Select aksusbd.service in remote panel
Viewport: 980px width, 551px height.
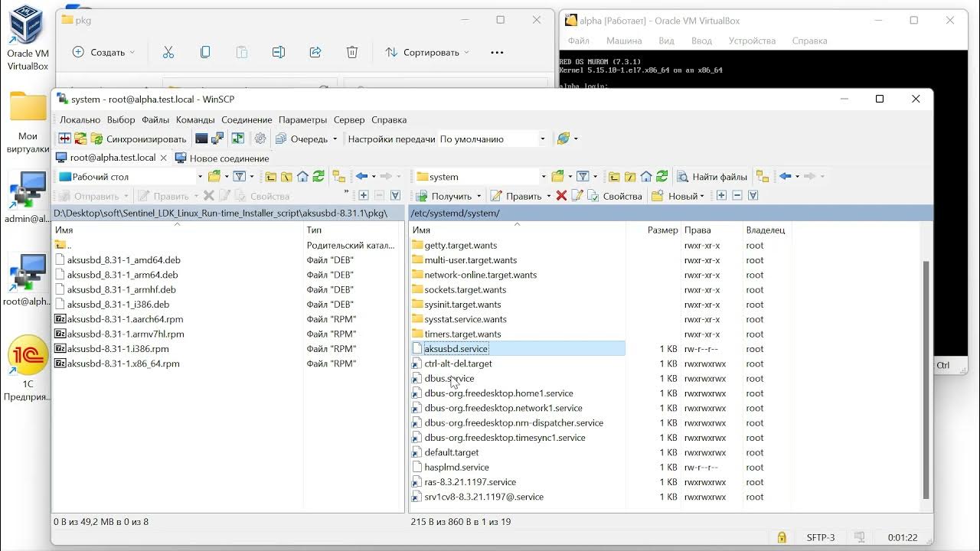point(456,349)
